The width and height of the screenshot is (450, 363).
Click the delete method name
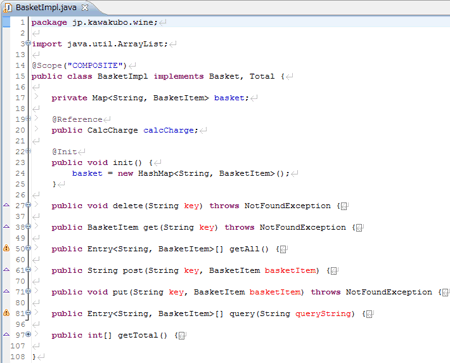pyautogui.click(x=128, y=206)
